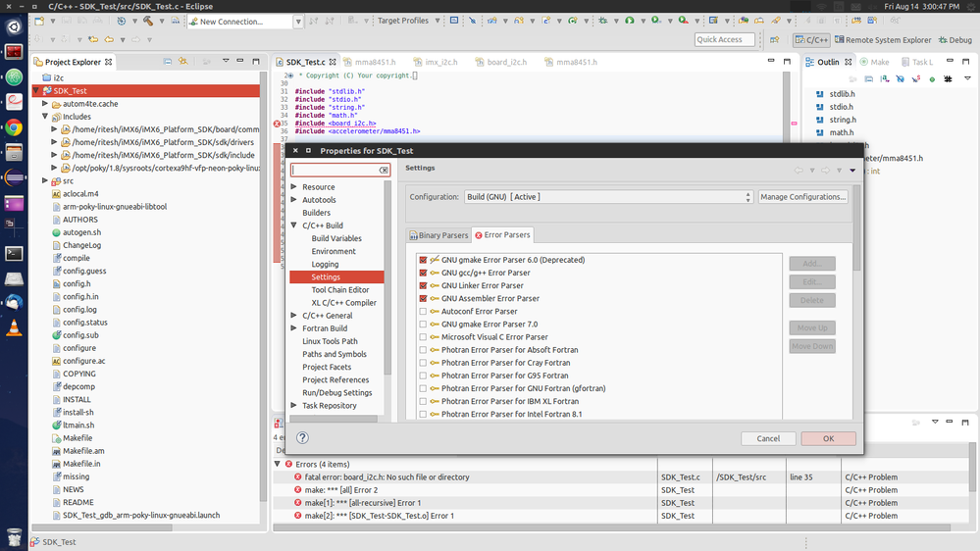
Task: Click the Search flashlight toolbar icon
Action: click(775, 21)
